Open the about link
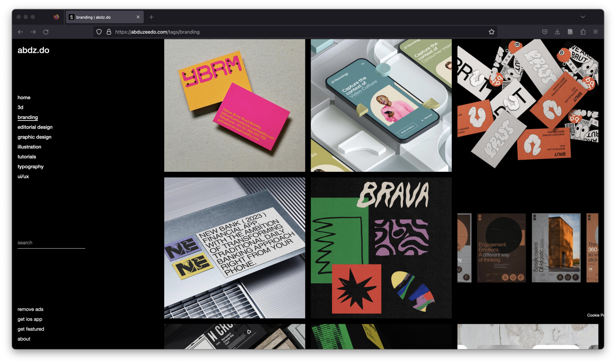Viewport: 616px width, 364px height. point(24,339)
